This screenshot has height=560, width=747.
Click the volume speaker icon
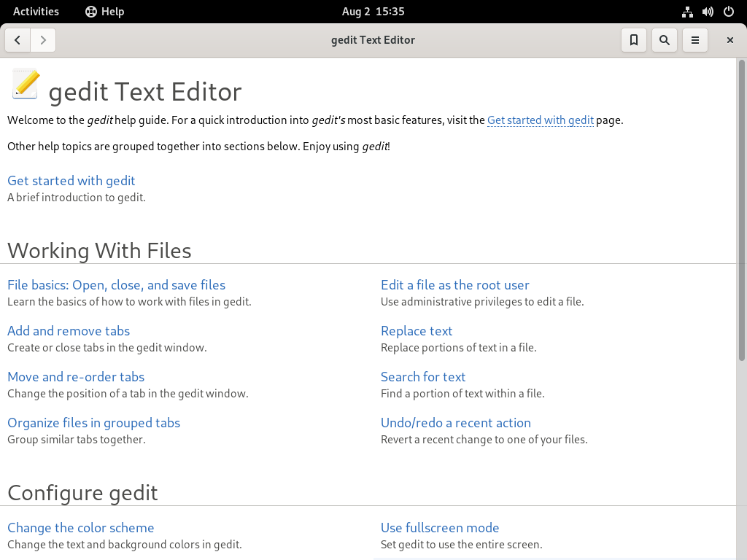point(708,12)
